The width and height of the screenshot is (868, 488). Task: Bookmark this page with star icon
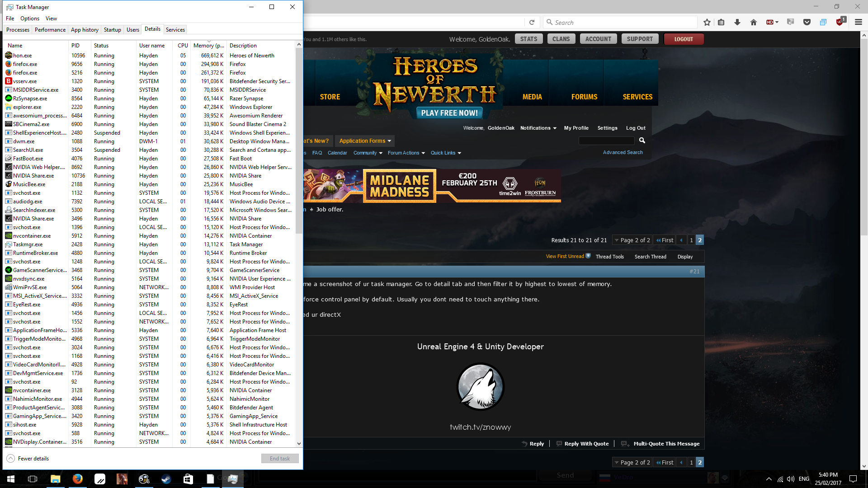[707, 22]
